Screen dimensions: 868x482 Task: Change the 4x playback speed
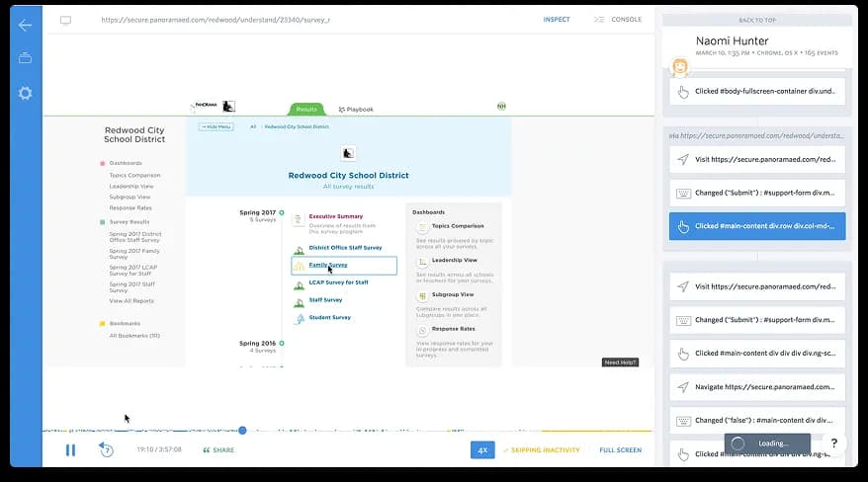click(x=482, y=450)
